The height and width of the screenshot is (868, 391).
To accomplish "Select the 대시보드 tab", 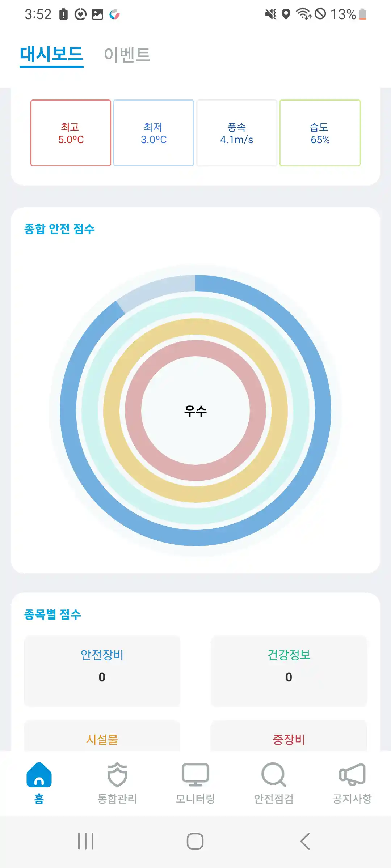I will 51,55.
